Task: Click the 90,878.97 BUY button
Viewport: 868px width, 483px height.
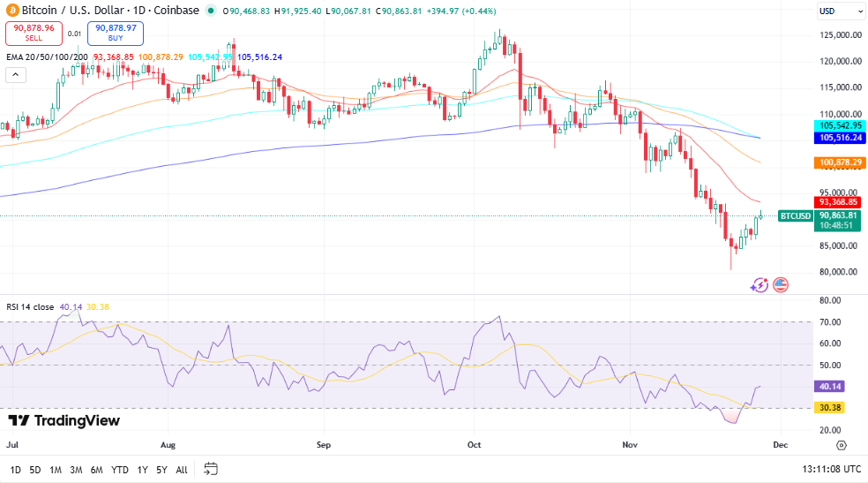Action: (116, 34)
